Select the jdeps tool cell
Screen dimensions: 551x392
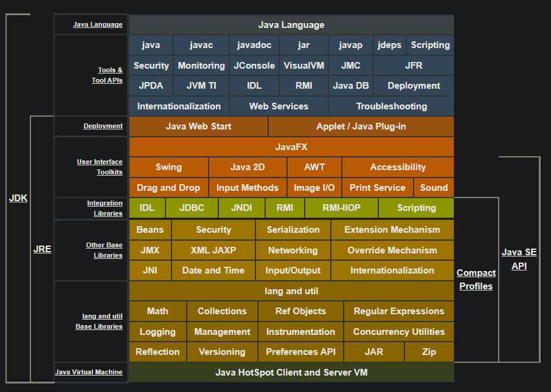389,45
